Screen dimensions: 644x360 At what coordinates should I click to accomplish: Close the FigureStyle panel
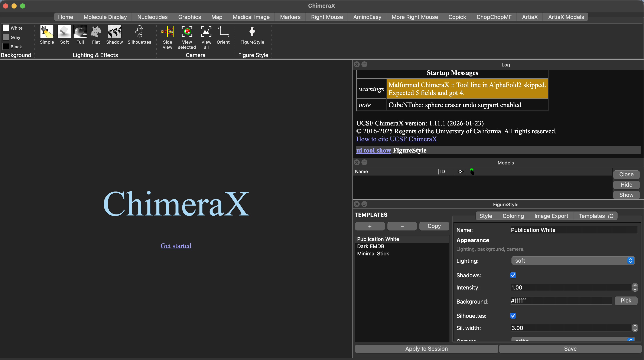pos(357,204)
